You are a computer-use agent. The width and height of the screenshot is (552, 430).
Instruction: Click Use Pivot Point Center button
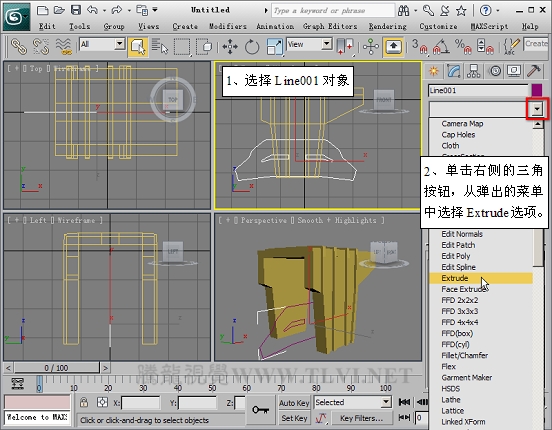pos(344,46)
